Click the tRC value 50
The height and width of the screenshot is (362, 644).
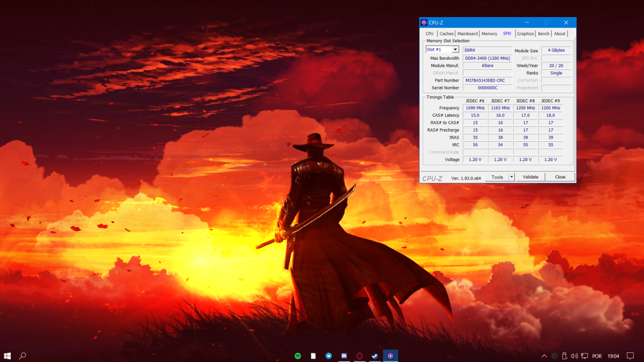point(475,145)
